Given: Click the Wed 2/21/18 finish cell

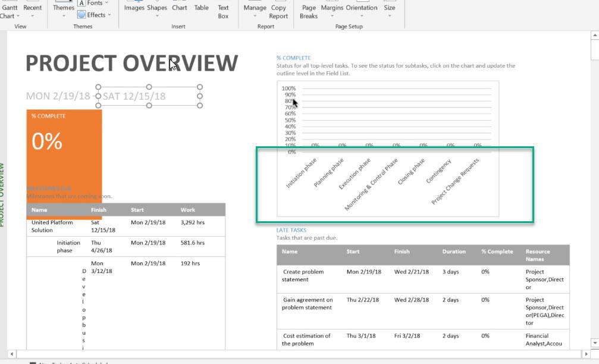Looking at the screenshot, I should [x=412, y=272].
